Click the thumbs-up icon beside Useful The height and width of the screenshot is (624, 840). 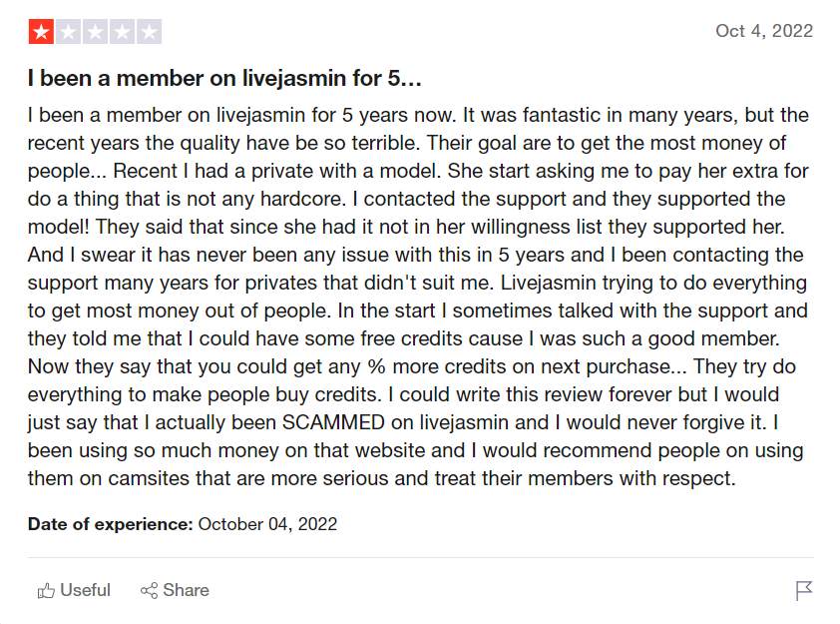[46, 590]
